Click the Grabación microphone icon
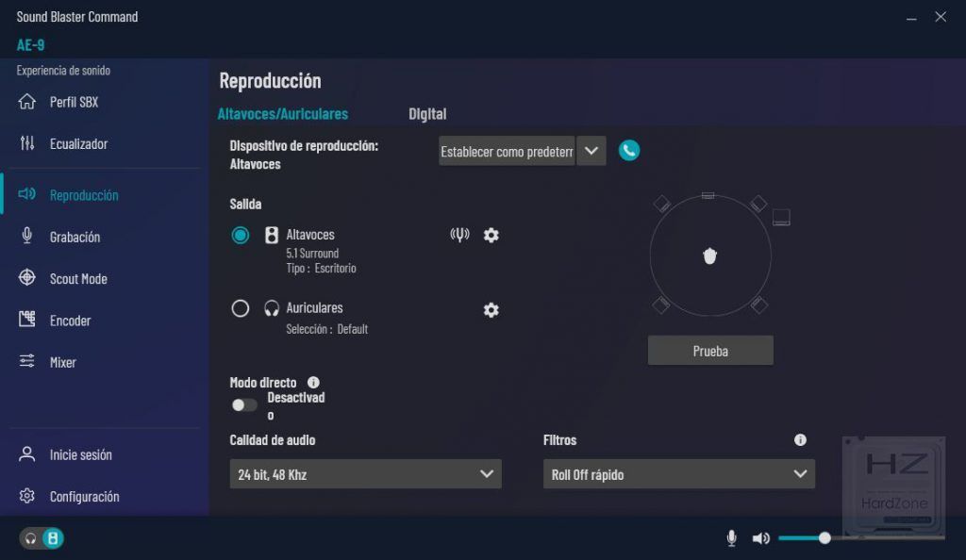The image size is (966, 560). pos(27,236)
